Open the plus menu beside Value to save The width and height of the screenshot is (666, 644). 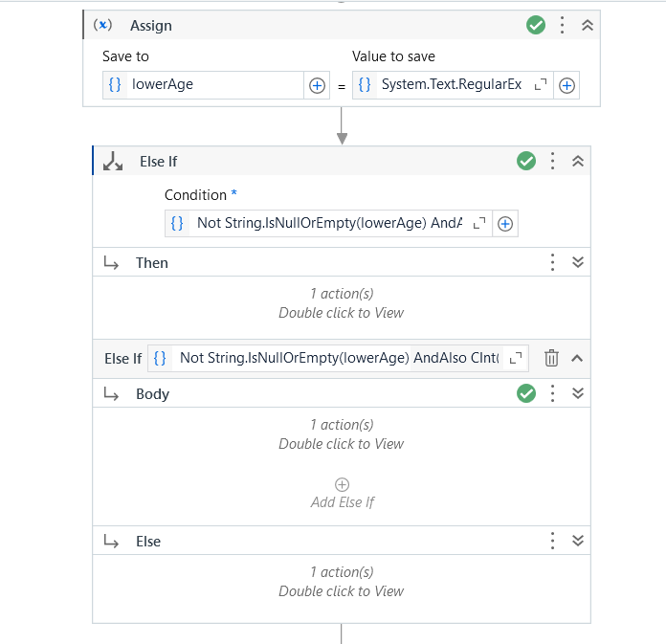(566, 85)
